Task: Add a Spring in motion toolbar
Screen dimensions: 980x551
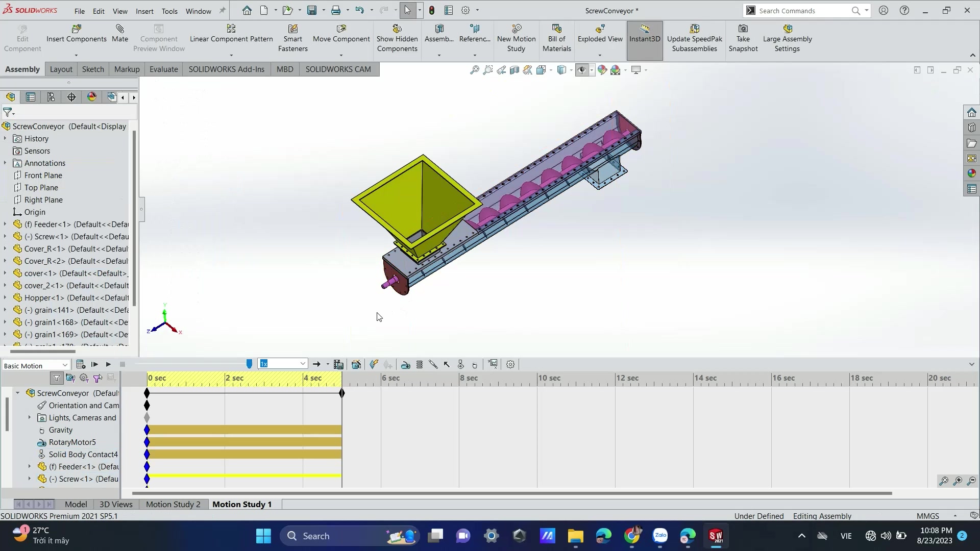Action: coord(420,364)
